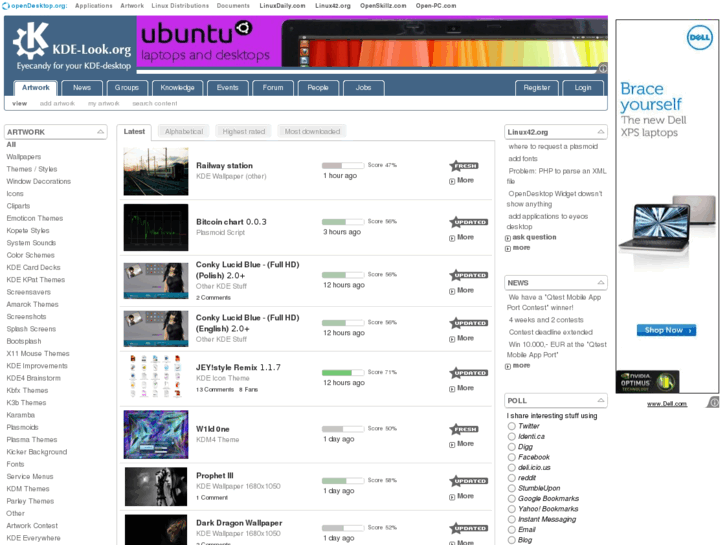727x545 pixels.
Task: Click the Login button
Action: [x=583, y=88]
